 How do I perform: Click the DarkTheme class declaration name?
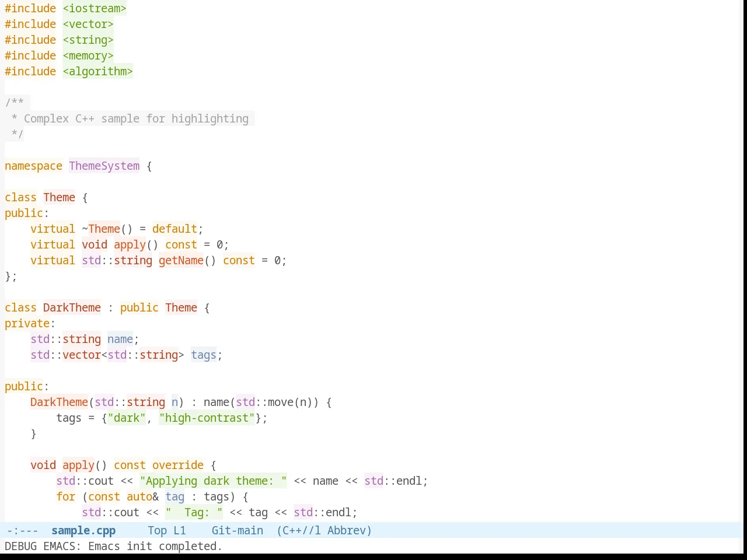[72, 307]
